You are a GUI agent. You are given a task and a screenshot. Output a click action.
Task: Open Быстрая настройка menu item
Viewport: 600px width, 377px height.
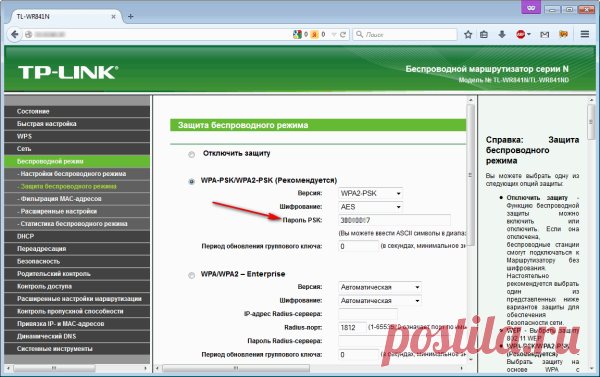77,124
